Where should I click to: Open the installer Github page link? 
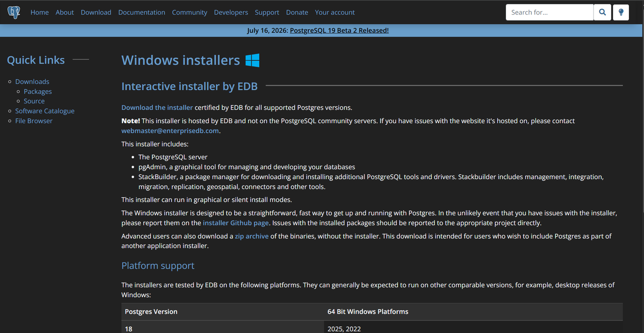pos(236,223)
